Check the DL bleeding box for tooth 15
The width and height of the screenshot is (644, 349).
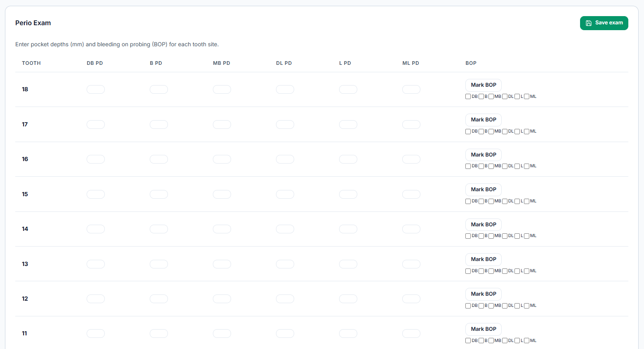pos(505,201)
